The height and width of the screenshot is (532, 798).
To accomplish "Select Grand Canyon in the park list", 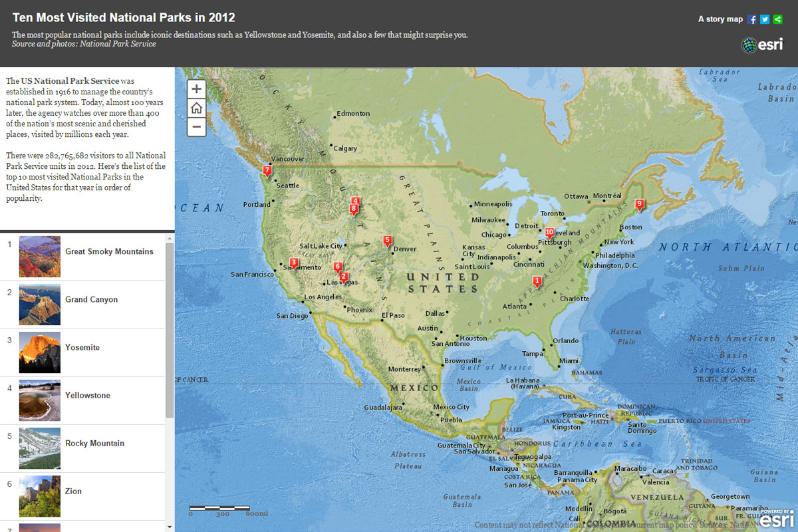I will (91, 300).
